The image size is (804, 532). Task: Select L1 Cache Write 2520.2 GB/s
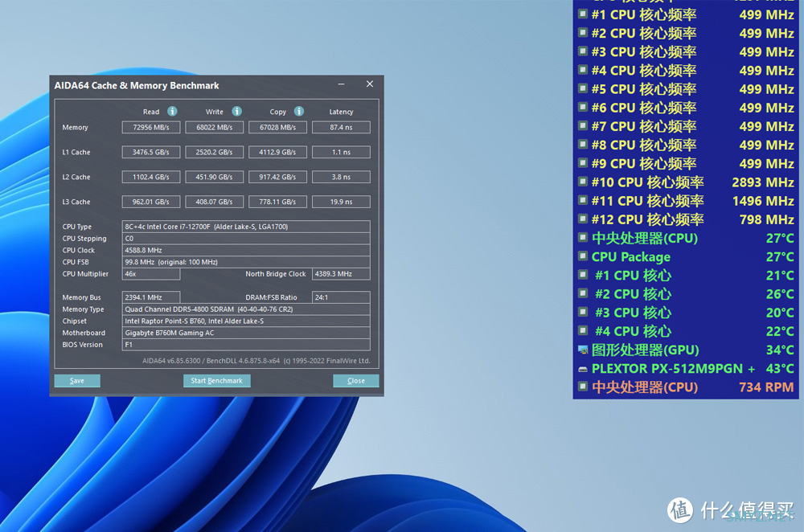click(x=215, y=152)
